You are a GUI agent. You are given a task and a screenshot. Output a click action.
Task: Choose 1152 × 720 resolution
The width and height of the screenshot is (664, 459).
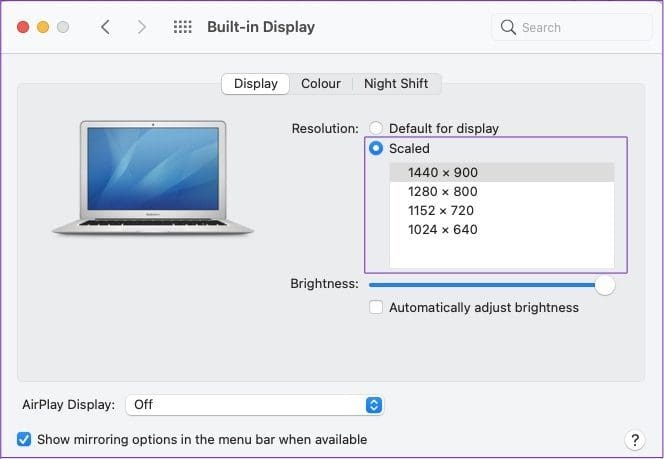tap(502, 210)
